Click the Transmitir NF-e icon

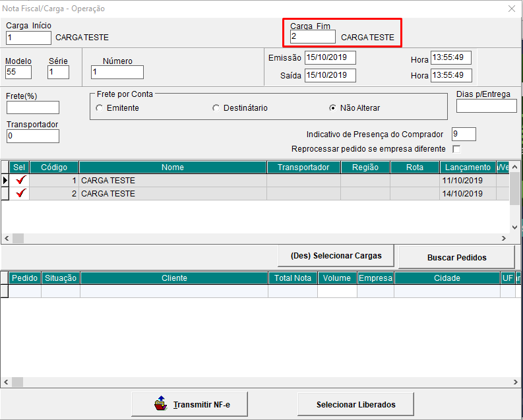coord(160,403)
